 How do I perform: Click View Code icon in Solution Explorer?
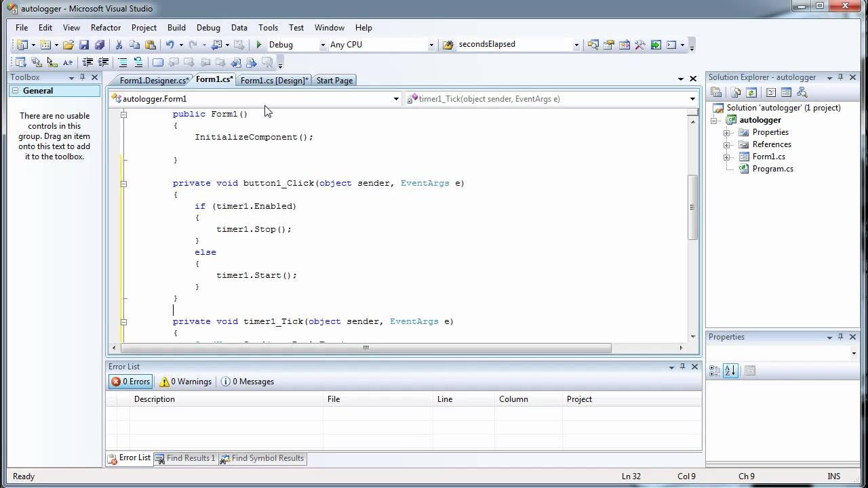[771, 92]
